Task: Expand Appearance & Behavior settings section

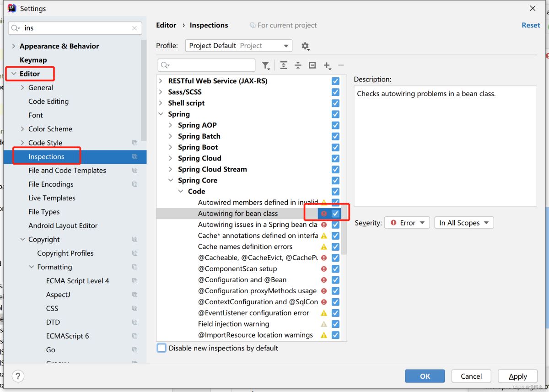Action: pyautogui.click(x=13, y=46)
